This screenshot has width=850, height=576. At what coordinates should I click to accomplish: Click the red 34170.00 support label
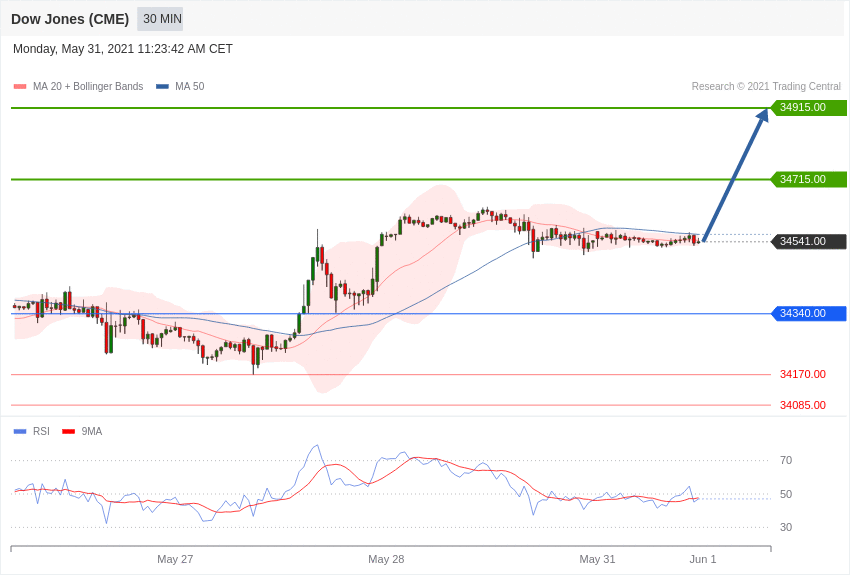(x=802, y=374)
